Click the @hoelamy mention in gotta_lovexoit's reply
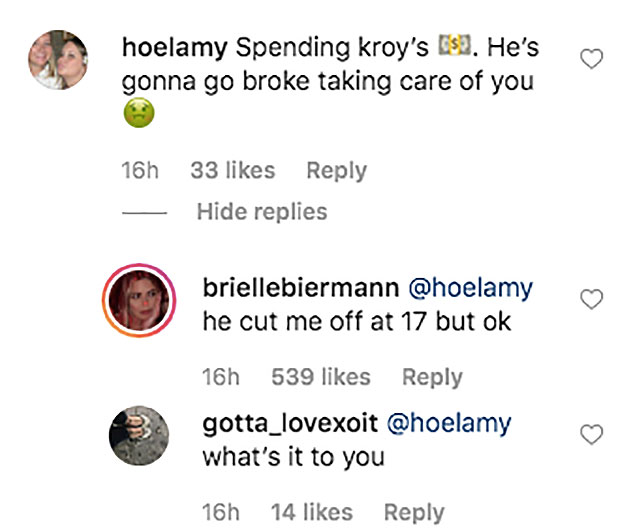The height and width of the screenshot is (528, 620). (x=448, y=423)
